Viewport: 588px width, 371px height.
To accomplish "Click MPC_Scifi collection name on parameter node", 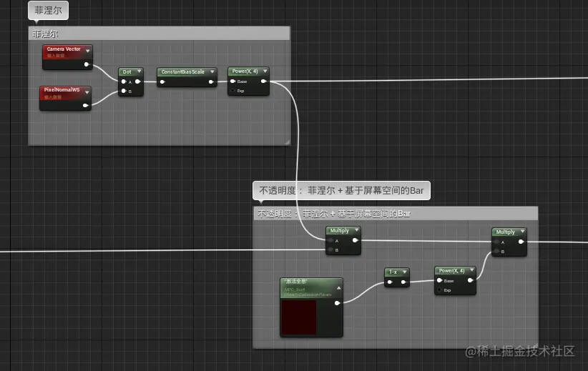I will point(295,290).
